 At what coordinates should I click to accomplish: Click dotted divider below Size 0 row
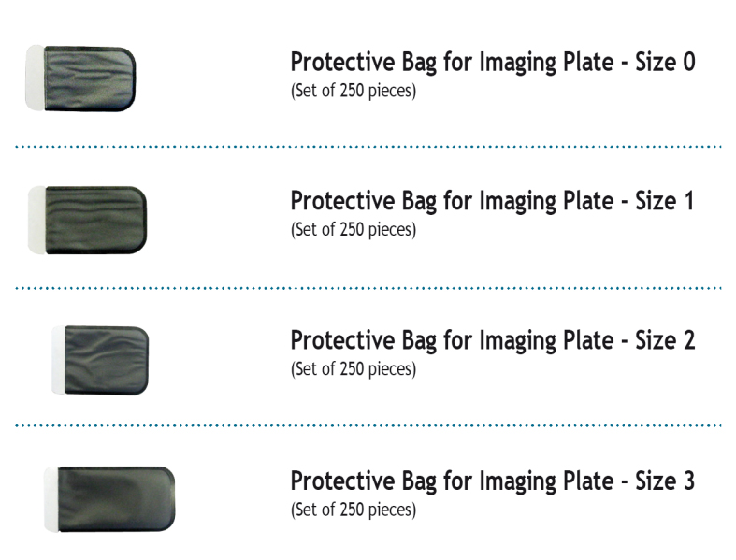tap(368, 147)
